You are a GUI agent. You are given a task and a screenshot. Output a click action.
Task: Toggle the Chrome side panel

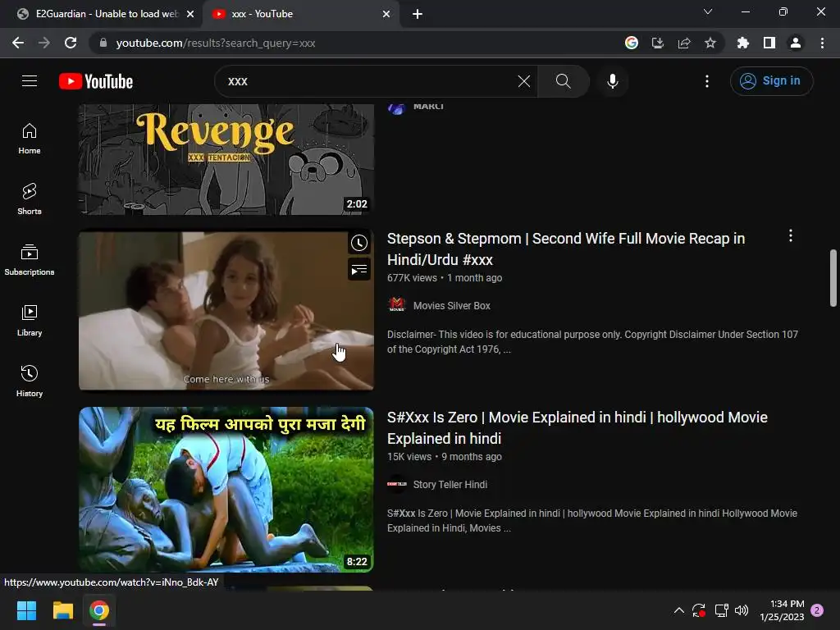(x=769, y=43)
